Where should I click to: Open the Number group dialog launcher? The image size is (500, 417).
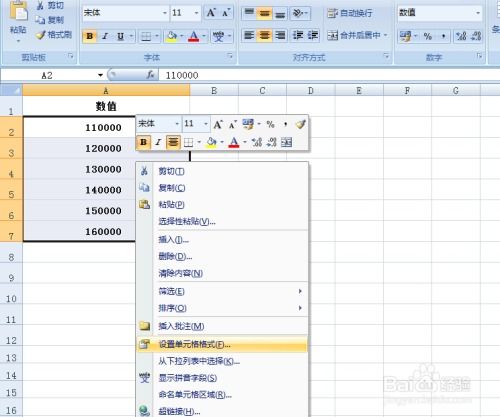479,56
